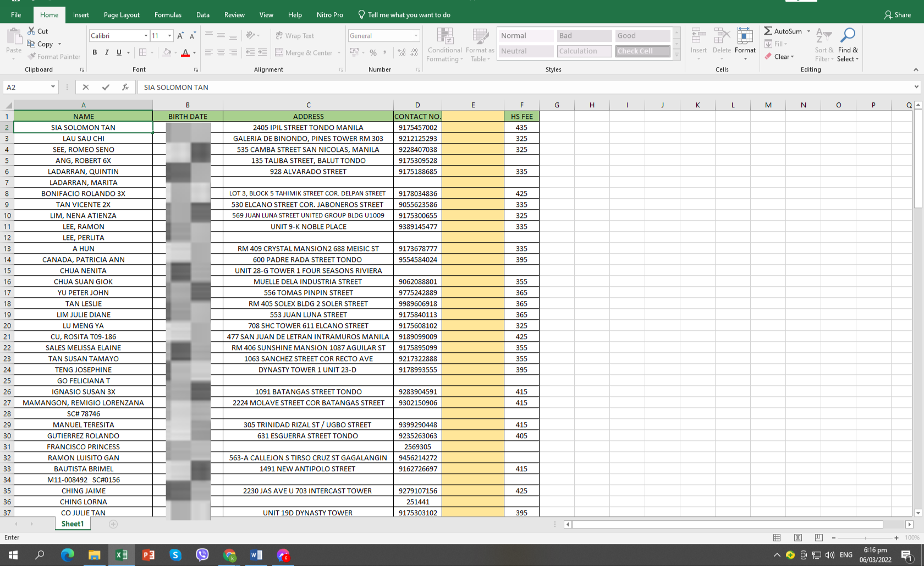Apply the Good cell style
The height and width of the screenshot is (578, 924).
tap(642, 36)
